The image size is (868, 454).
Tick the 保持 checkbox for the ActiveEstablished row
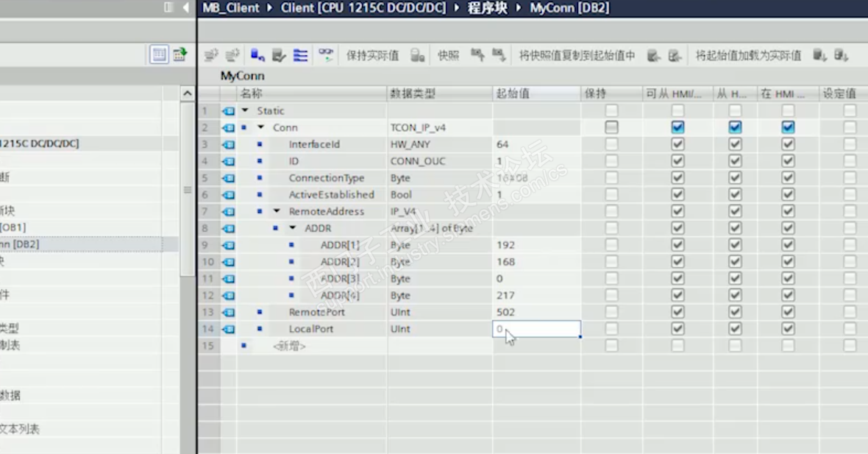click(611, 194)
